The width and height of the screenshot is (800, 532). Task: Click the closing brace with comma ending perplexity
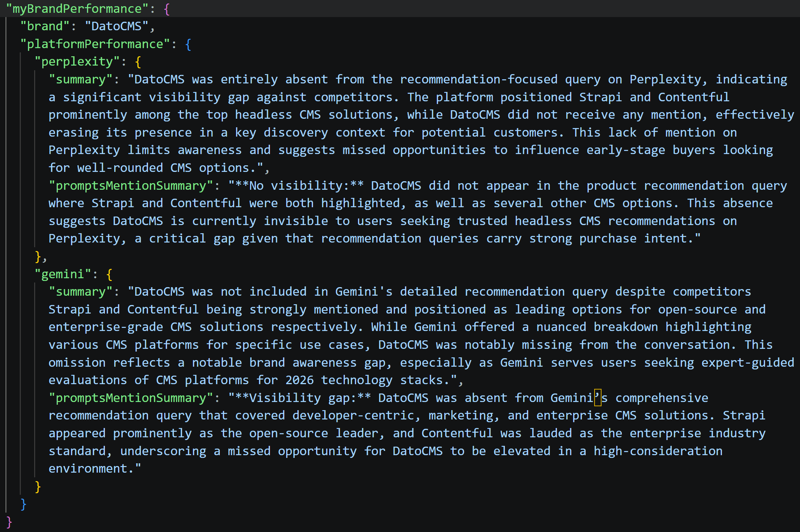(x=38, y=256)
